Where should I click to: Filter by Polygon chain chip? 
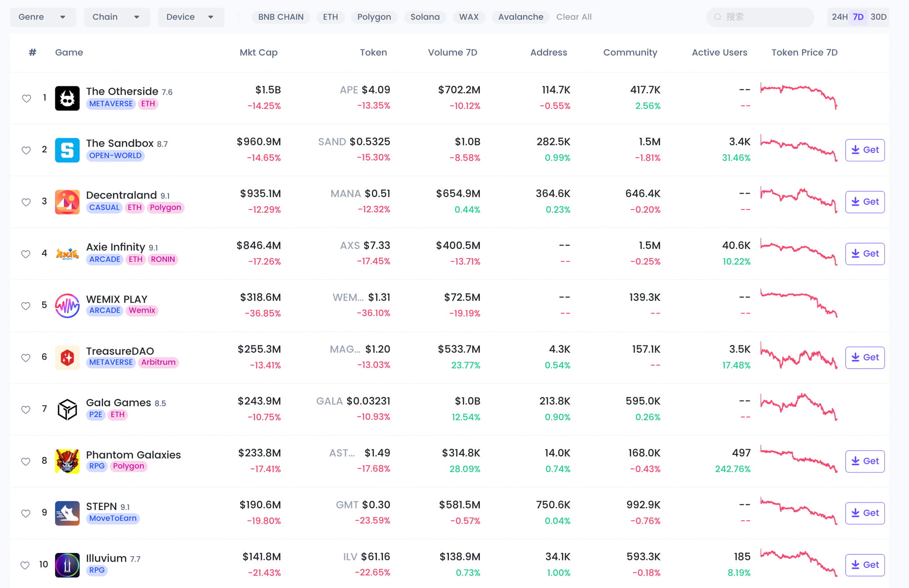374,17
